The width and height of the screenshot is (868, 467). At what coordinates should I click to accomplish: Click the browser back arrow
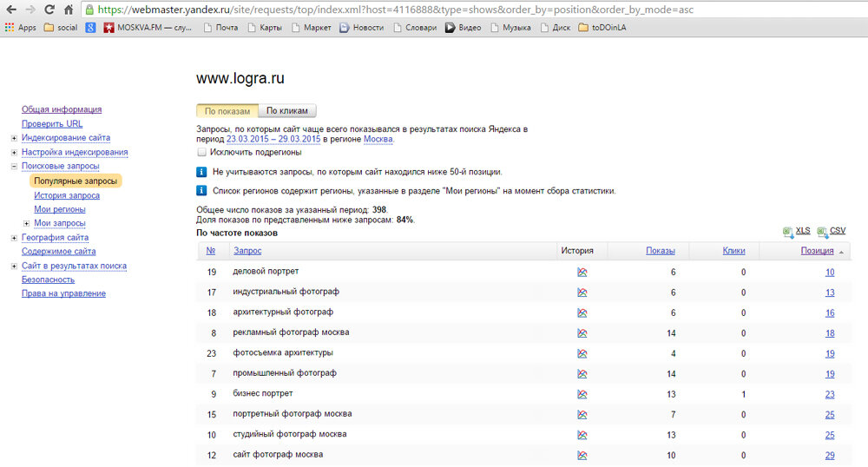tap(11, 10)
